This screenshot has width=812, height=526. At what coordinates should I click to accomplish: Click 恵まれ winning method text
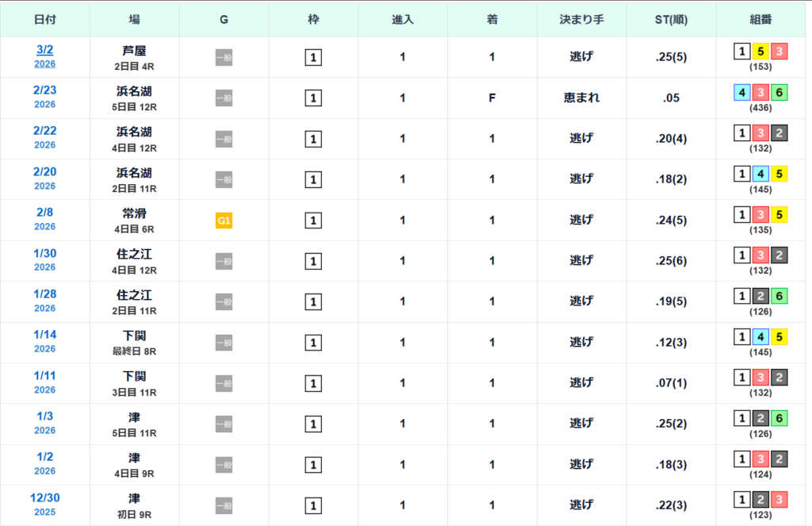pyautogui.click(x=581, y=98)
